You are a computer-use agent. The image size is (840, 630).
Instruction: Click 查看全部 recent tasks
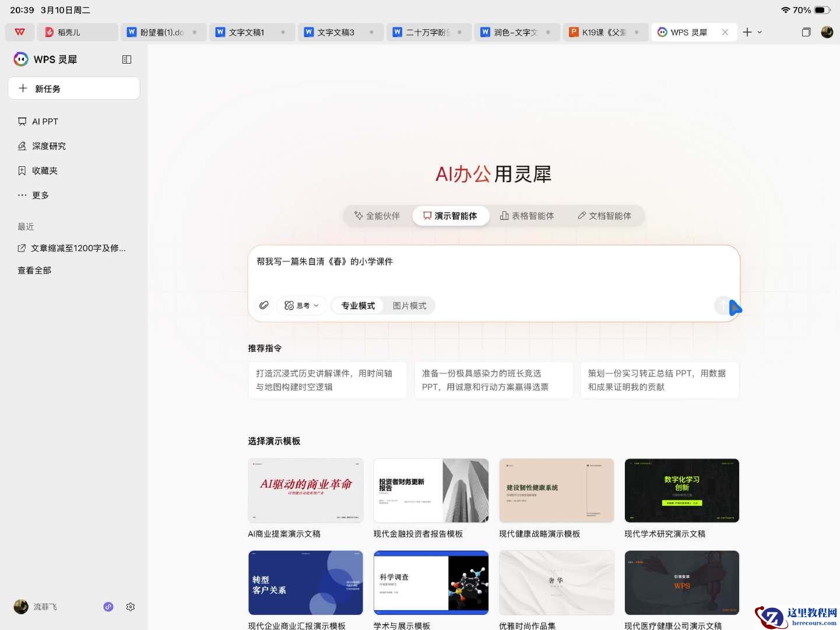pyautogui.click(x=34, y=270)
